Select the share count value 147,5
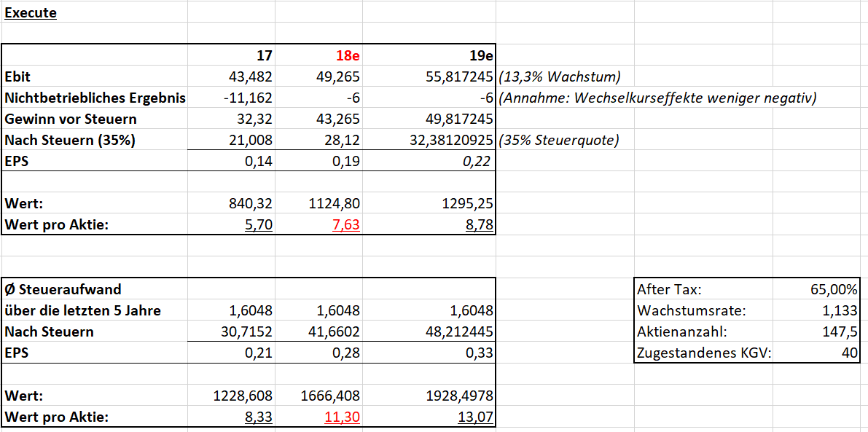Image resolution: width=868 pixels, height=432 pixels. click(842, 332)
